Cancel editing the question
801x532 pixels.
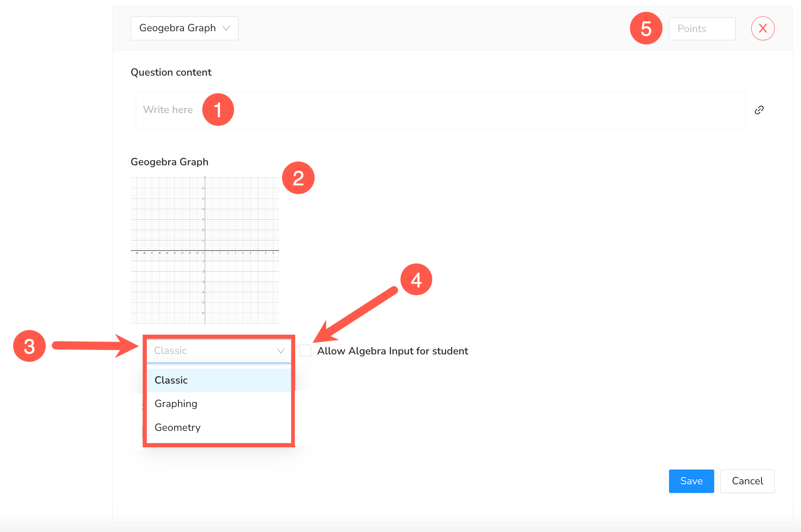click(x=747, y=481)
